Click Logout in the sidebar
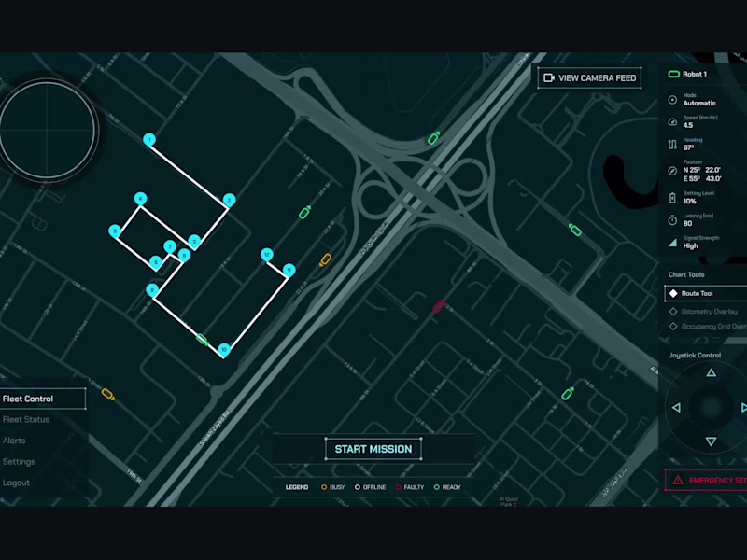This screenshot has width=747, height=560. coord(16,483)
